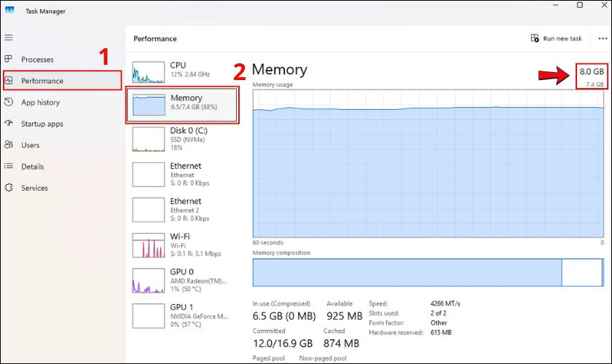Click S: 0.1 R: 3.1 Mbps Wi-Fi stats
The image size is (612, 364).
195,253
